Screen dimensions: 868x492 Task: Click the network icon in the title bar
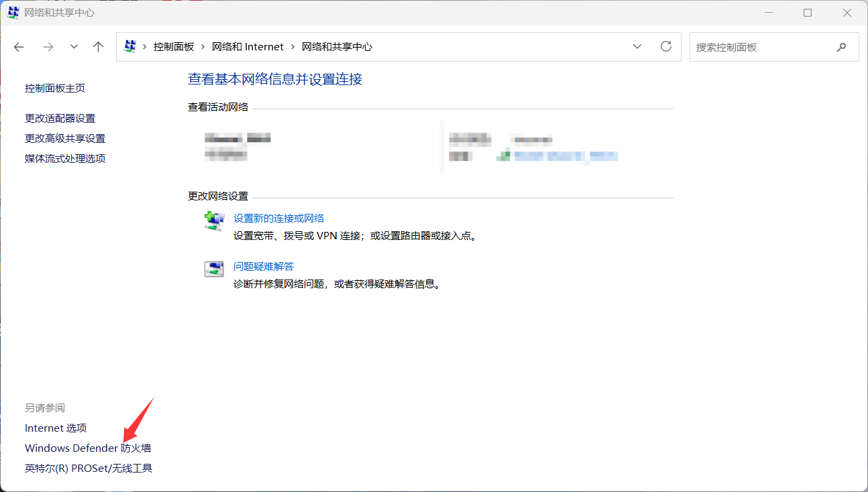[x=13, y=12]
